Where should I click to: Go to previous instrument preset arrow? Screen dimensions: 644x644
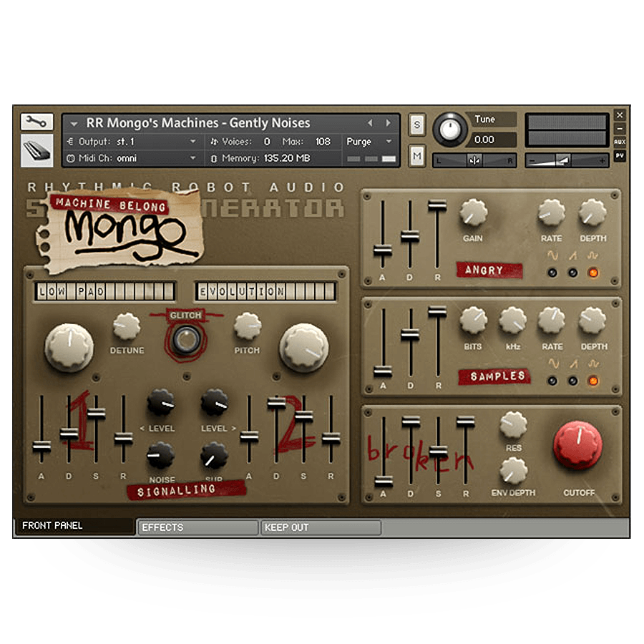point(370,123)
